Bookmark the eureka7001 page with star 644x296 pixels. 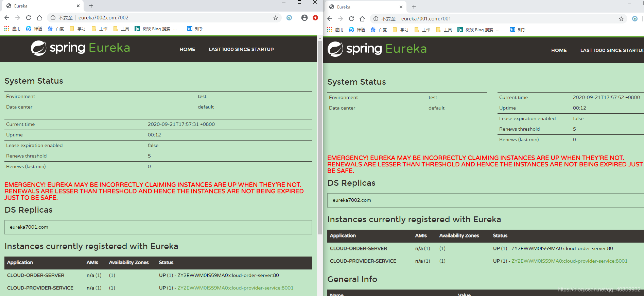(621, 19)
